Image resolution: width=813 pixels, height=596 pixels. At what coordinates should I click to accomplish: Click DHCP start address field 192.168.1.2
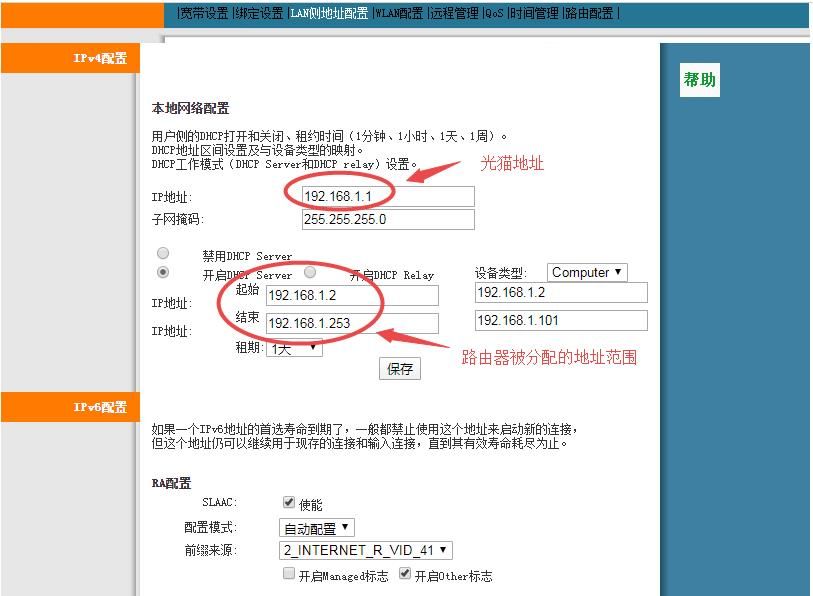pos(352,296)
